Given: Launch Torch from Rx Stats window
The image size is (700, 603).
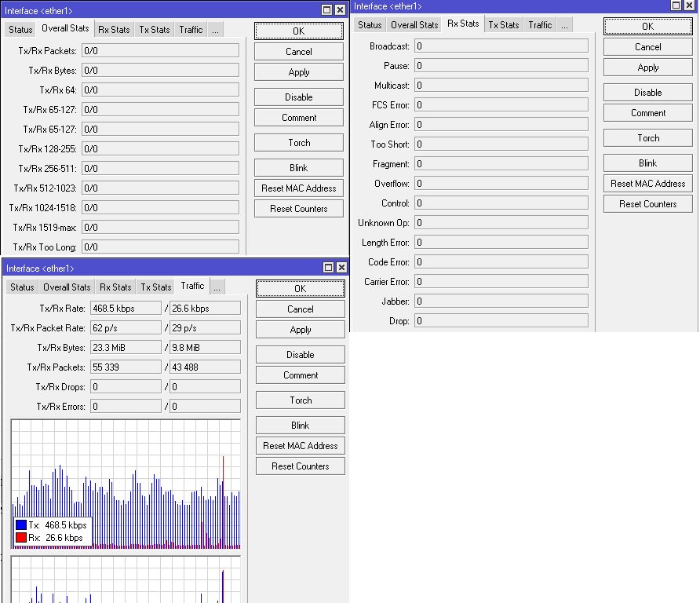Looking at the screenshot, I should [x=647, y=138].
